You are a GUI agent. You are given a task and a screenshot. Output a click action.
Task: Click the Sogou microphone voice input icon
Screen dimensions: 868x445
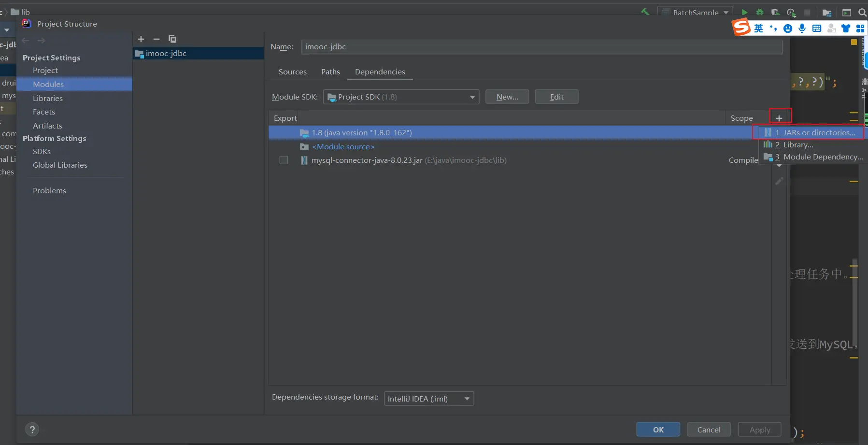coord(802,29)
